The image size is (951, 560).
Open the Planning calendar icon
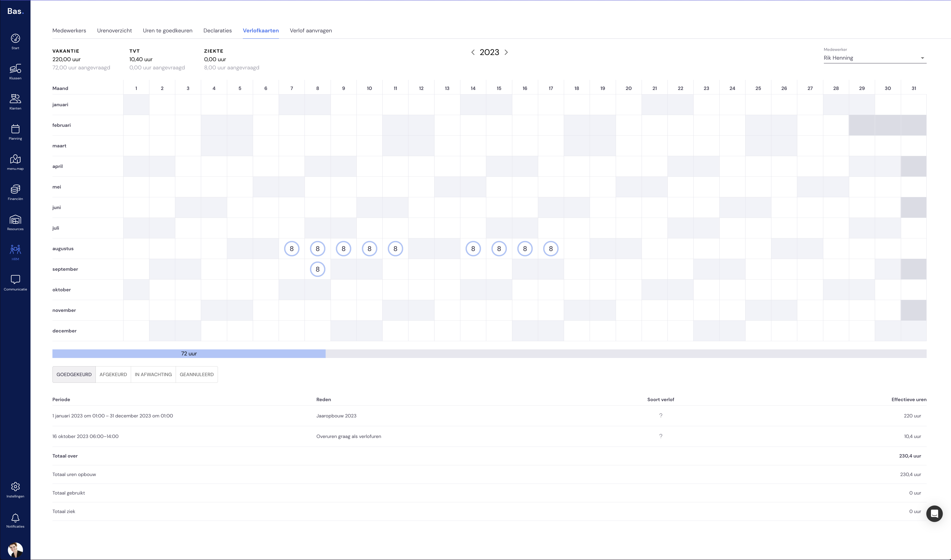pyautogui.click(x=15, y=129)
